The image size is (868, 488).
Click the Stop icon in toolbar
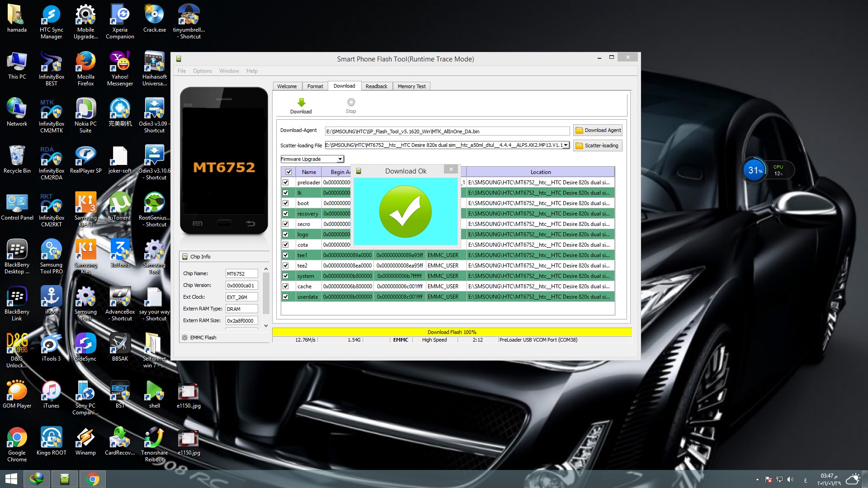pyautogui.click(x=351, y=103)
